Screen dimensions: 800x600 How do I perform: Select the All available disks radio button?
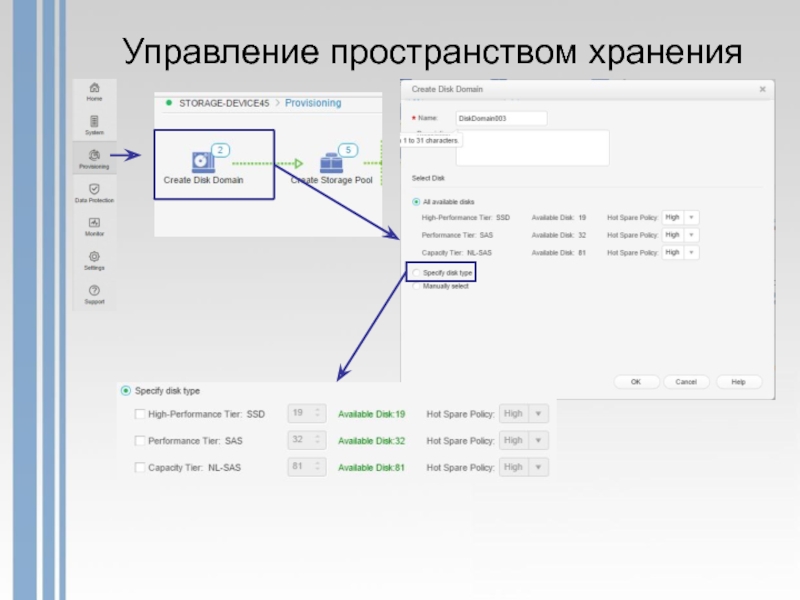click(x=416, y=202)
